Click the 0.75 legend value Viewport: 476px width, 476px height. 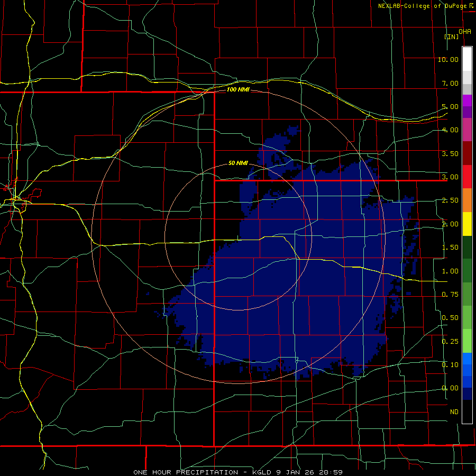(450, 295)
